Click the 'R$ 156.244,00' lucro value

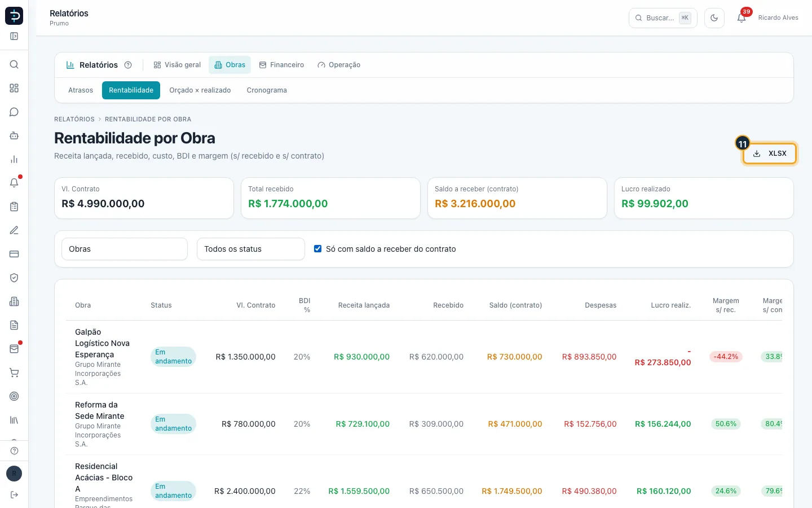[x=663, y=424]
